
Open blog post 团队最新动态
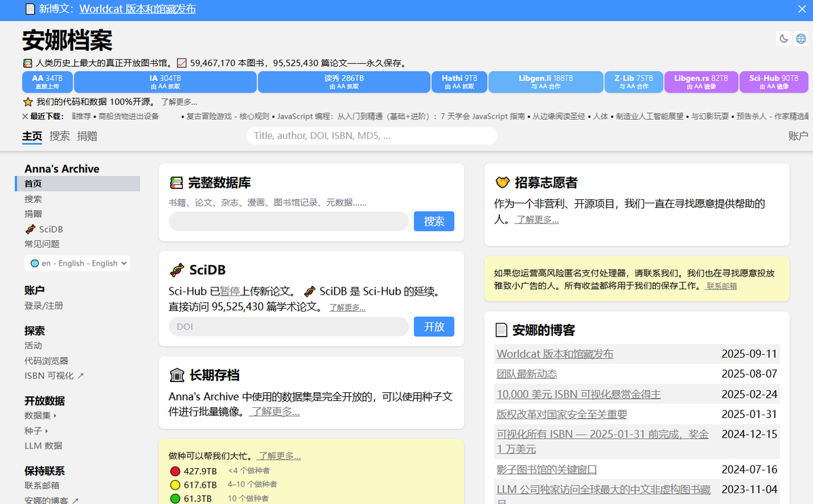click(x=527, y=374)
